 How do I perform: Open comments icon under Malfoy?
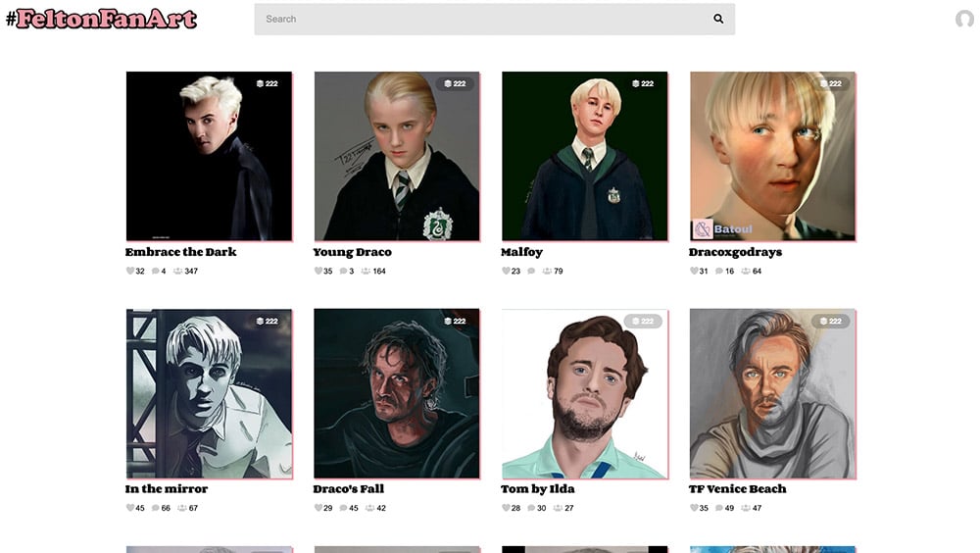(531, 271)
